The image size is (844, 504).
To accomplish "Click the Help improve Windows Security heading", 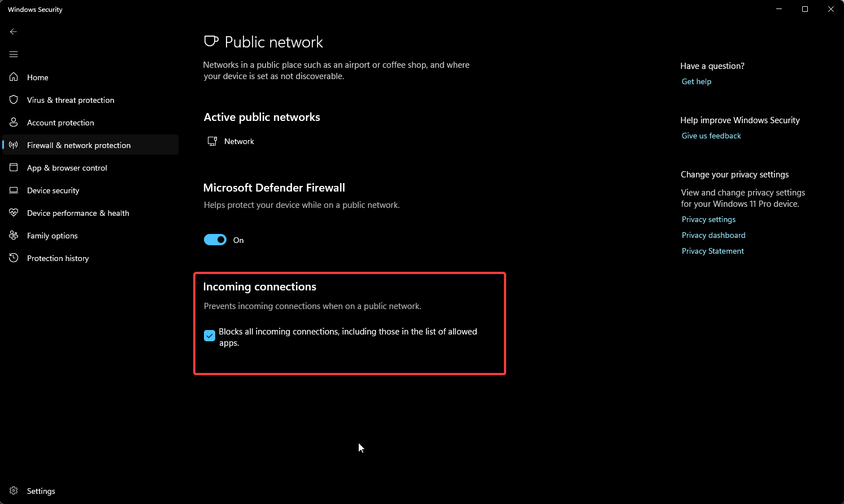I will [740, 120].
